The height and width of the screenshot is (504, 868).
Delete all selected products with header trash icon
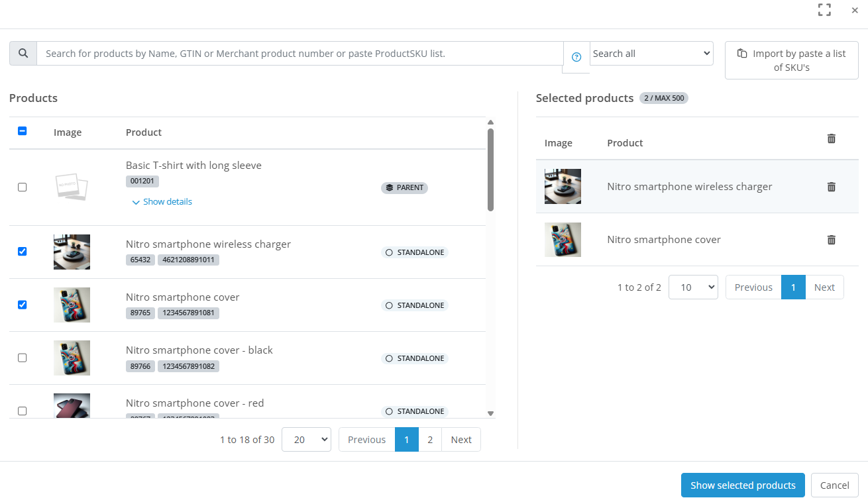pyautogui.click(x=832, y=138)
